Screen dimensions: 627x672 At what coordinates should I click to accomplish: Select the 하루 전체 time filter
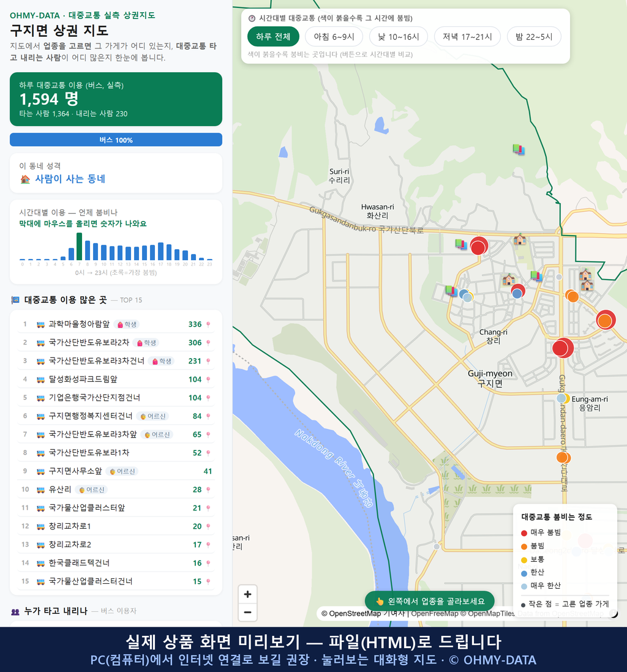coord(273,37)
